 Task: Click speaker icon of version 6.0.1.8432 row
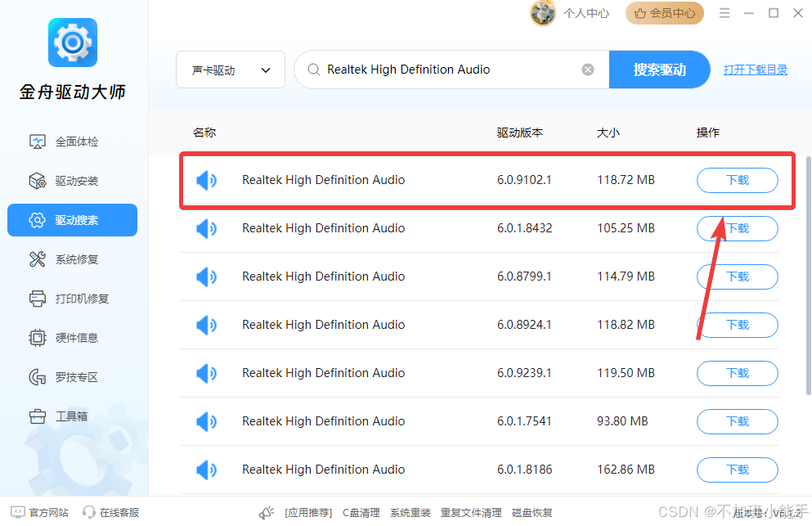coord(206,228)
